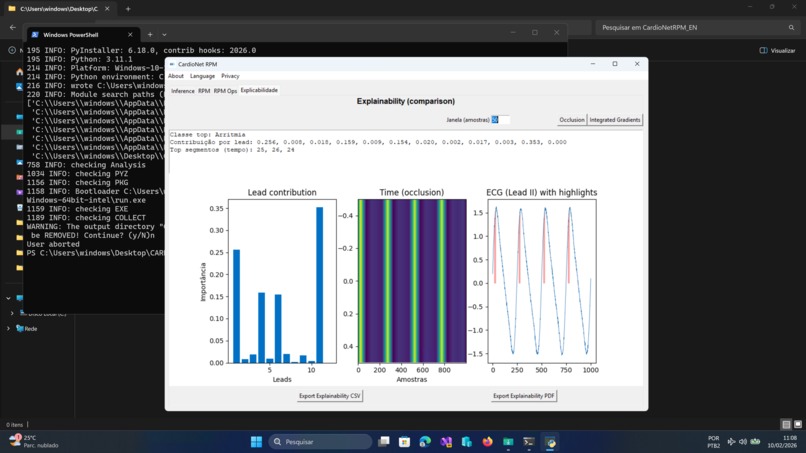
Task: Export Explainability PDF report
Action: (523, 396)
